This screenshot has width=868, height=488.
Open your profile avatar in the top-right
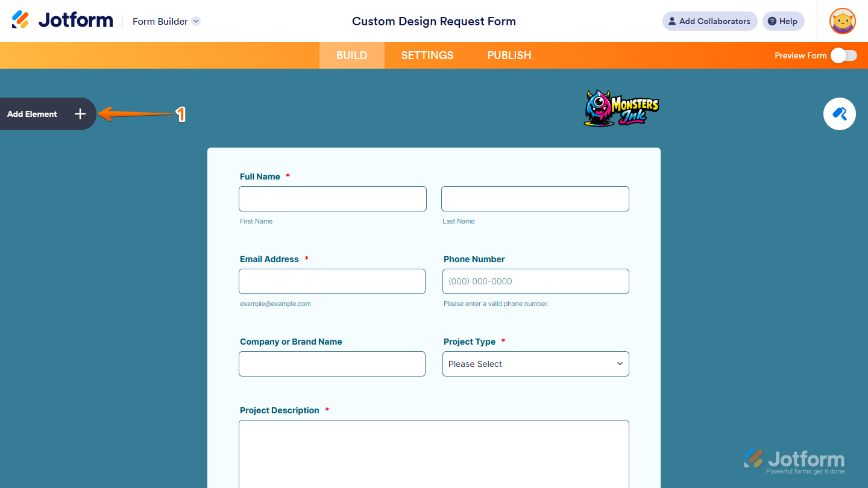click(x=841, y=21)
